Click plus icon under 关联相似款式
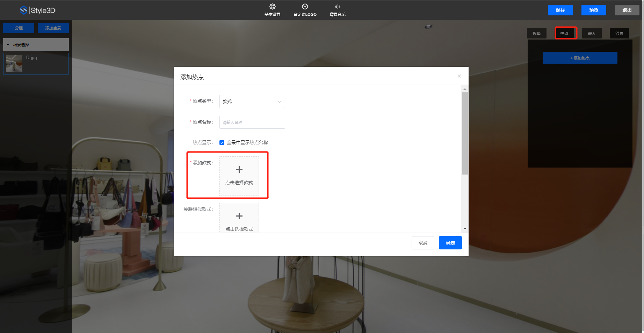This screenshot has width=644, height=333. pyautogui.click(x=239, y=216)
